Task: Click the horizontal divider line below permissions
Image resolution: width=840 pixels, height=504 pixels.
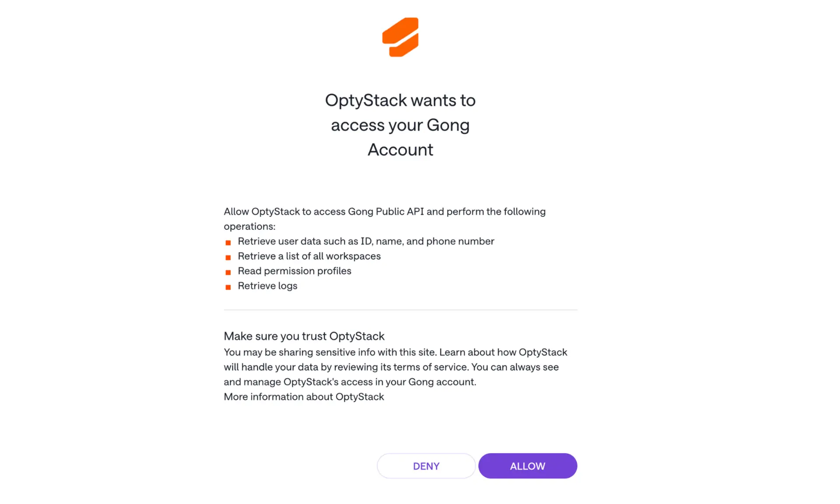Action: [400, 310]
